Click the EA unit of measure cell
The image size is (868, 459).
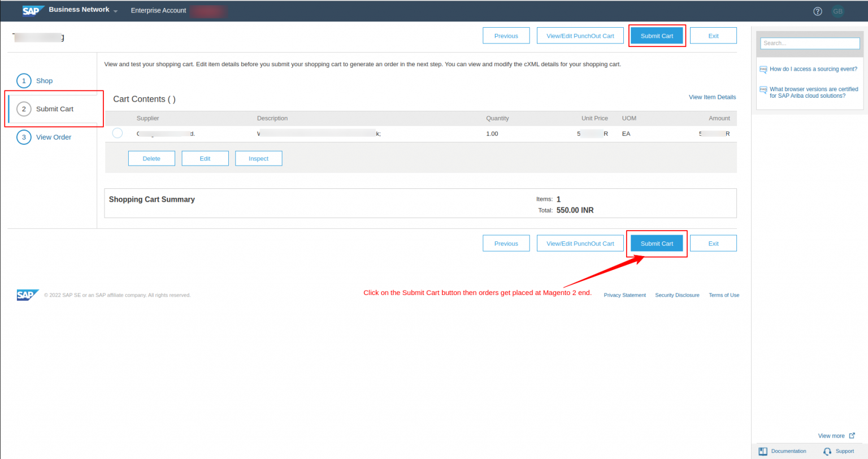click(x=626, y=134)
